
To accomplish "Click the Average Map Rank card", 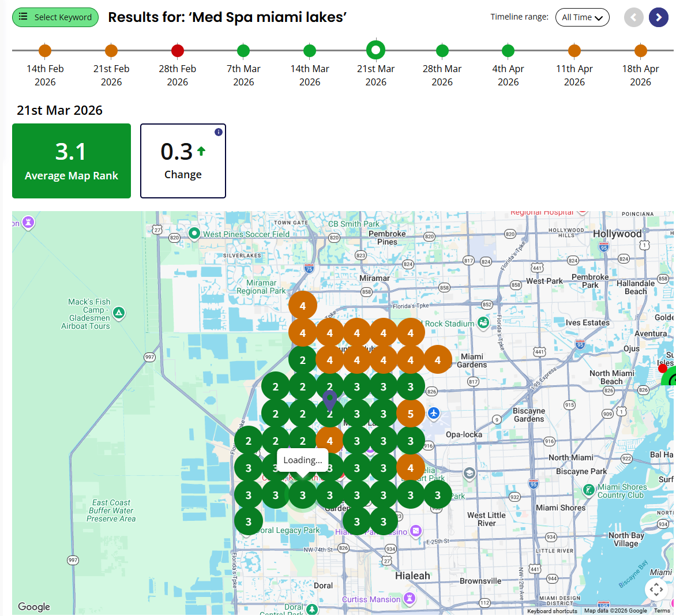I will pos(72,161).
